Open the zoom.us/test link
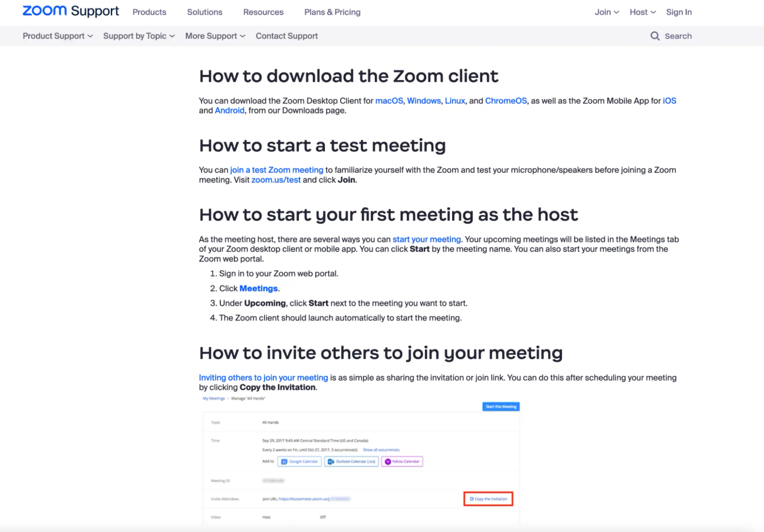This screenshot has height=532, width=764. click(x=276, y=180)
